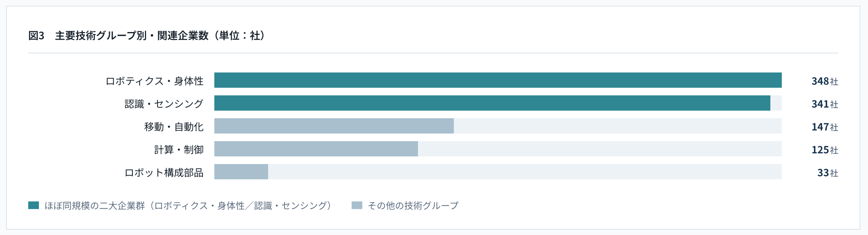Select the ロボット構成部品 category label
868x235 pixels.
pyautogui.click(x=164, y=172)
